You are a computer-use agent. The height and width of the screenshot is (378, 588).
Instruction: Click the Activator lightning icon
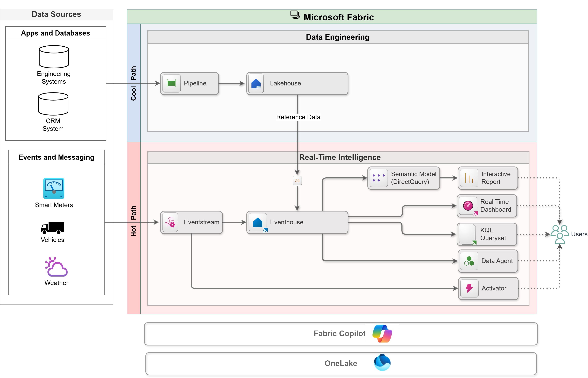pos(469,288)
